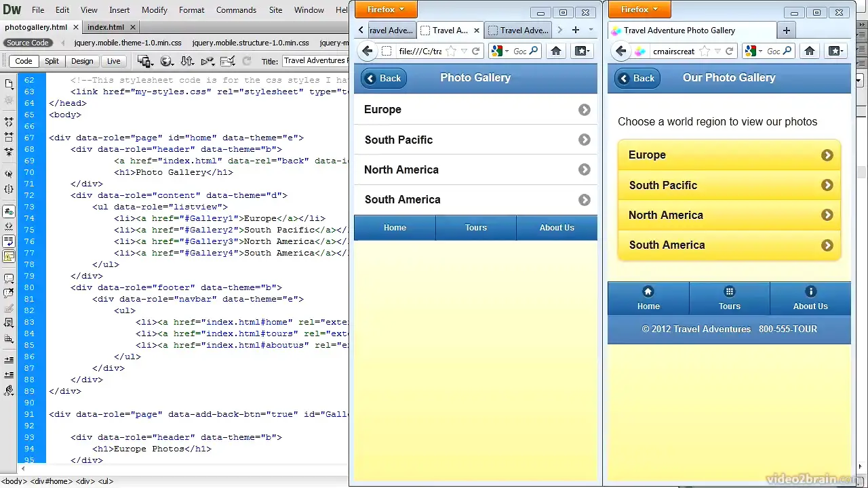The image size is (868, 488).
Task: Switch to index.html document tab
Action: coord(106,27)
